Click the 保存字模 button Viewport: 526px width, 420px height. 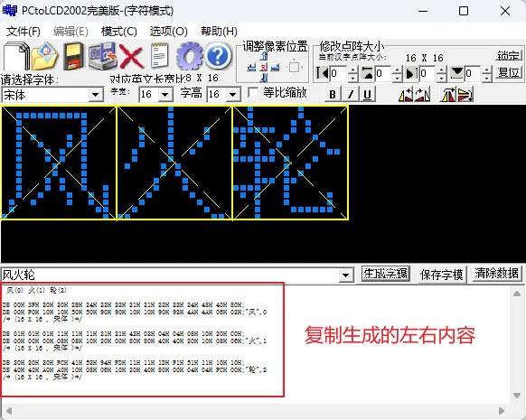click(441, 275)
